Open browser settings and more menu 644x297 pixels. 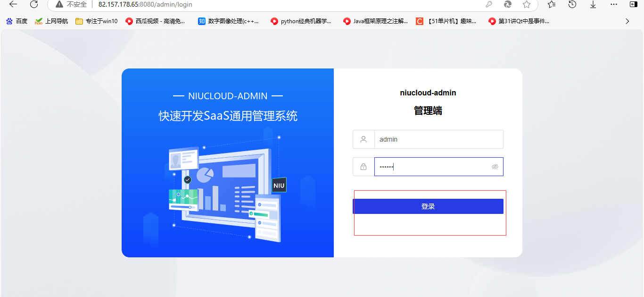(613, 4)
